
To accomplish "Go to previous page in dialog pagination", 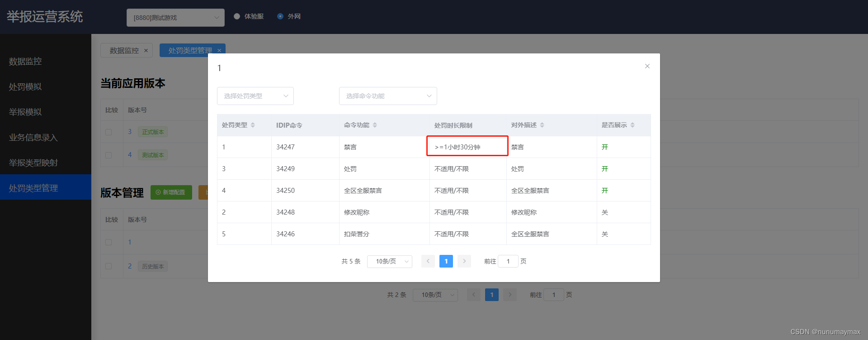I will [428, 261].
